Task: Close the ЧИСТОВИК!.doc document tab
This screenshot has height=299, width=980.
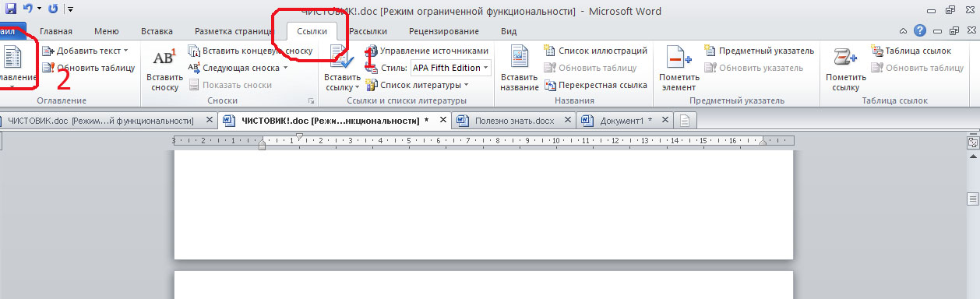Action: pos(442,121)
